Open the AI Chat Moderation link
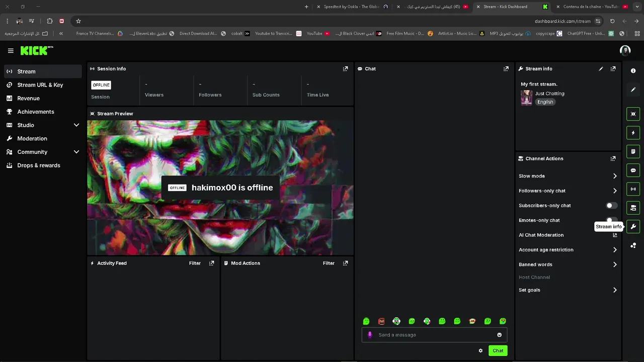This screenshot has height=362, width=644. pyautogui.click(x=615, y=235)
